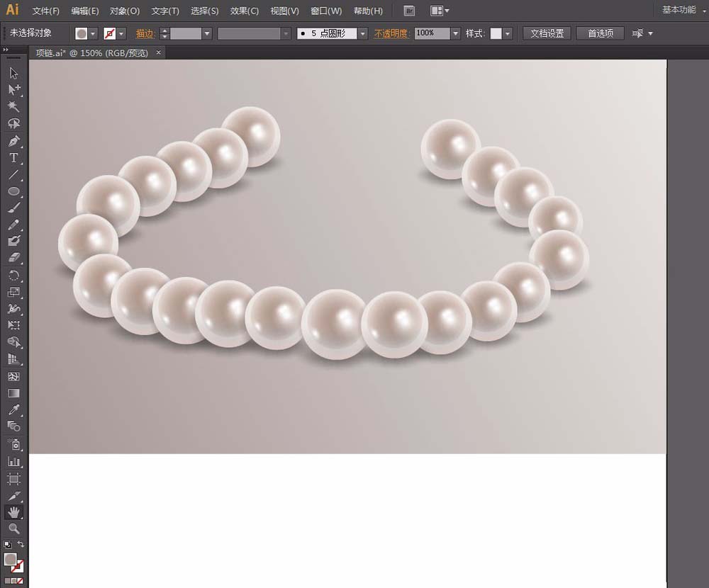Select the Scale tool

click(x=13, y=292)
